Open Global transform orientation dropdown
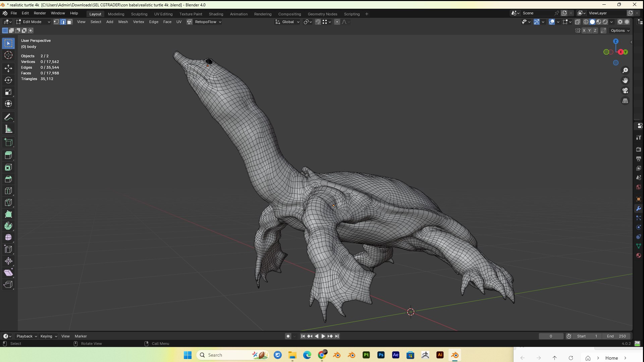Image resolution: width=644 pixels, height=362 pixels. click(287, 22)
